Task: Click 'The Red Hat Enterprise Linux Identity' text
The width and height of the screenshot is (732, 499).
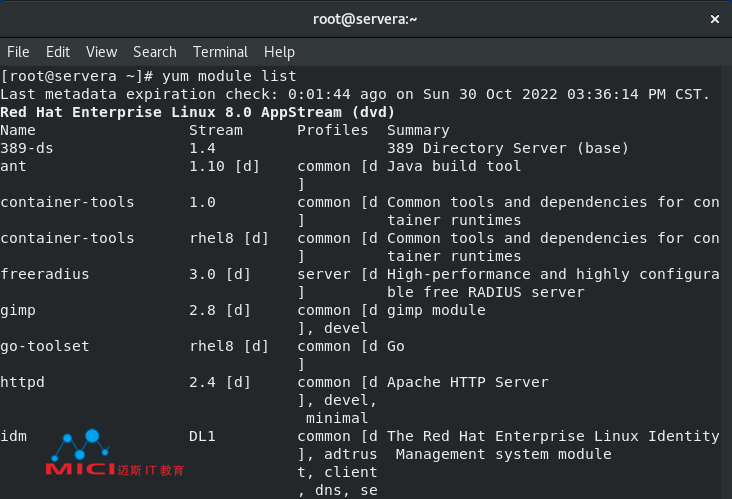Action: (553, 436)
